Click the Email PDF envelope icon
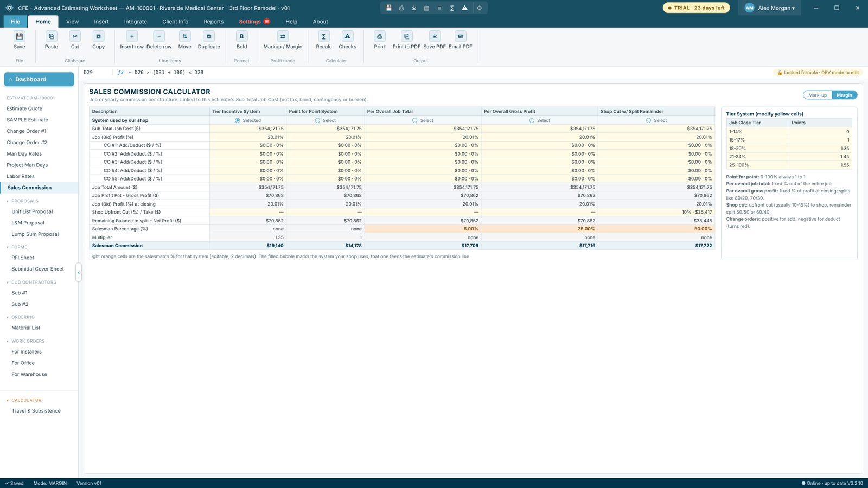 461,36
